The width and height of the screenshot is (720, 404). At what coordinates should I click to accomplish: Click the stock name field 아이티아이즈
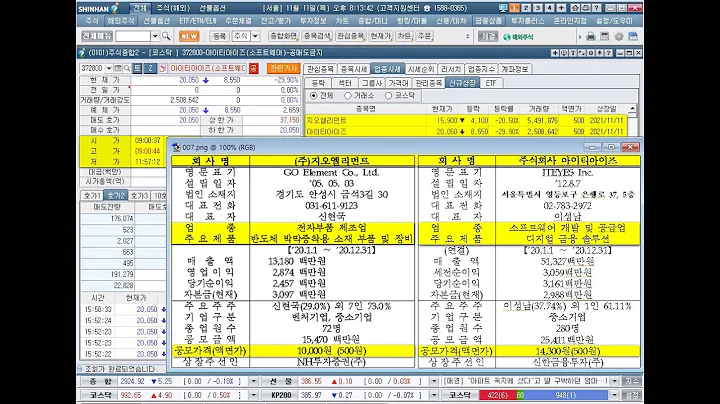pyautogui.click(x=208, y=68)
